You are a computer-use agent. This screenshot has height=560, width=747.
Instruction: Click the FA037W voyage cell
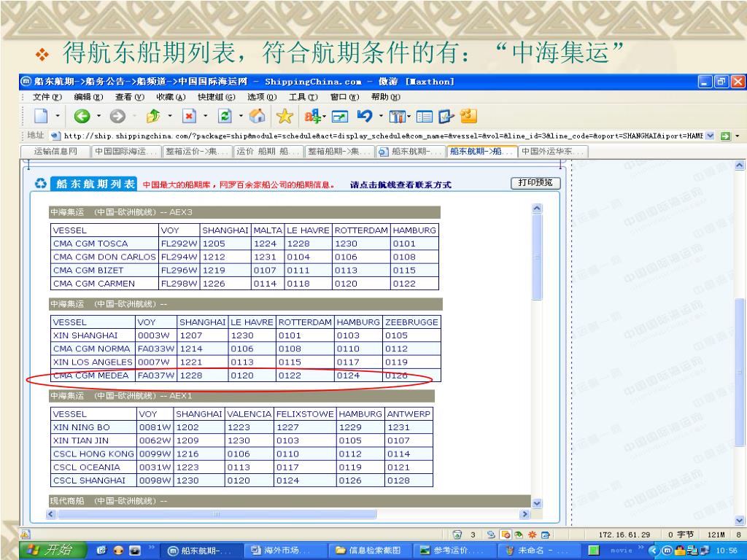pos(156,376)
